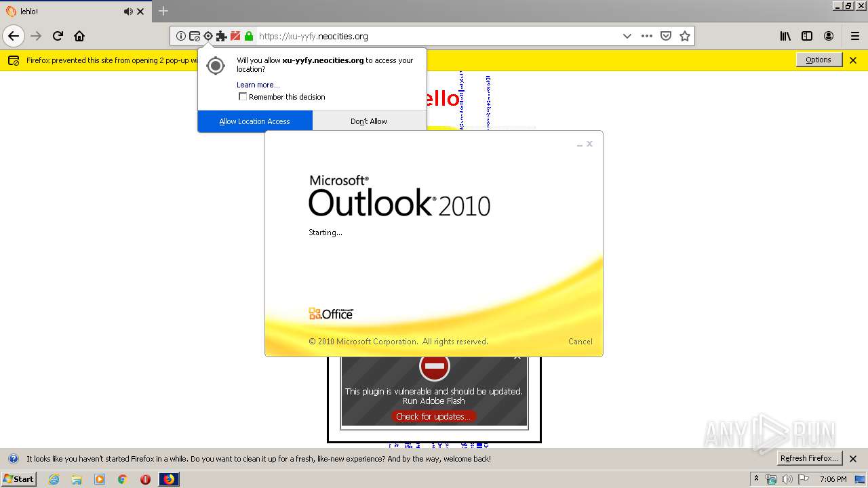868x488 pixels.
Task: Launch Internet Explorer from the taskbar
Action: click(54, 479)
